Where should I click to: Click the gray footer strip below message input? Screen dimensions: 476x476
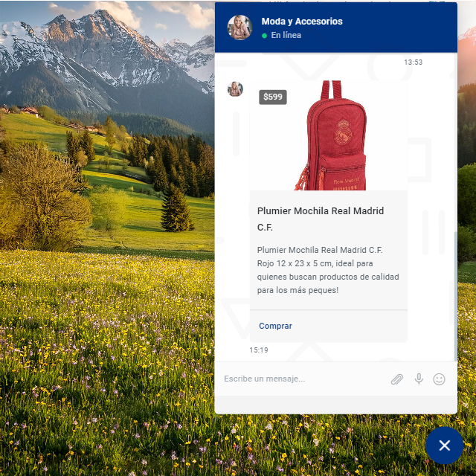pos(335,405)
